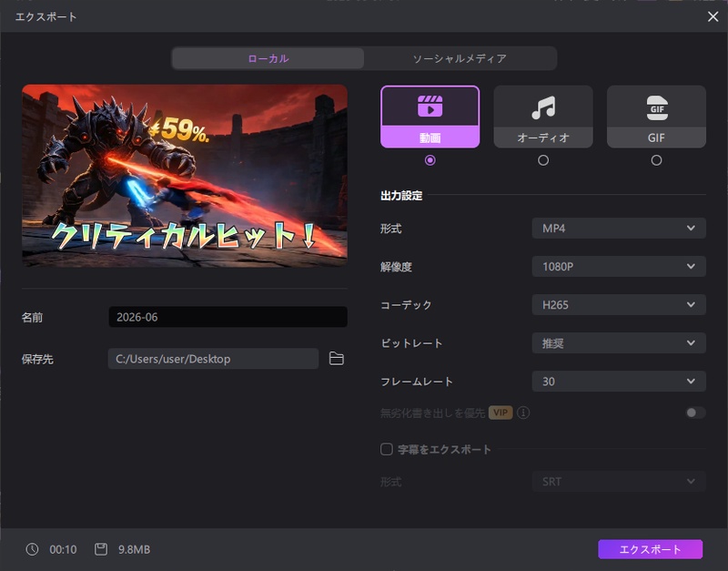Open the subtitle 形式 SRT dropdown
This screenshot has width=728, height=571.
(619, 482)
